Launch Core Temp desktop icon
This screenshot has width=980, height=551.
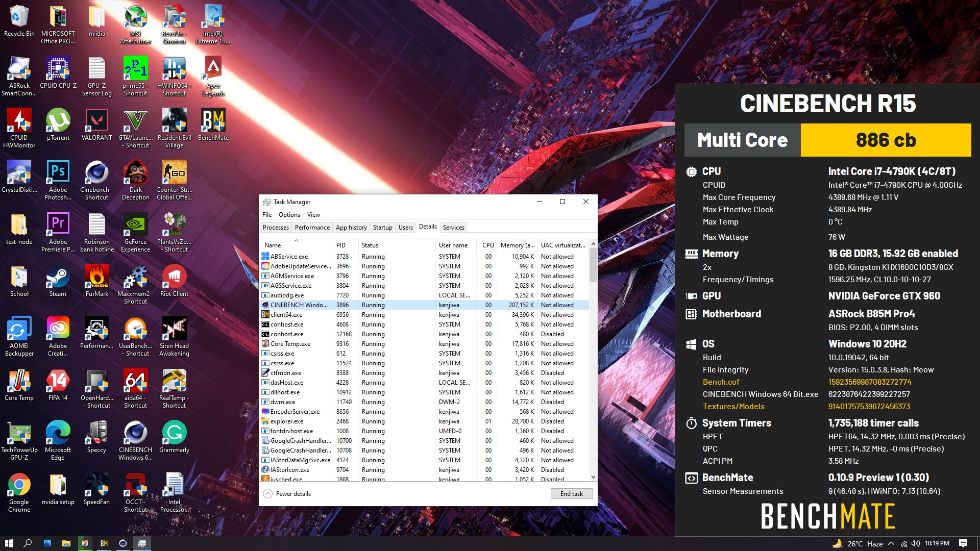[19, 385]
